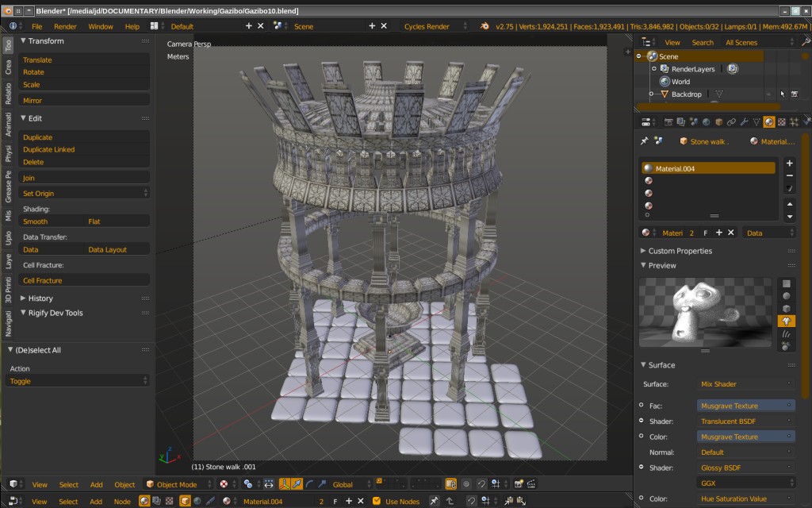Switch to the Grease Pencil tab in the tool shelf
812x508 pixels.
click(x=9, y=185)
